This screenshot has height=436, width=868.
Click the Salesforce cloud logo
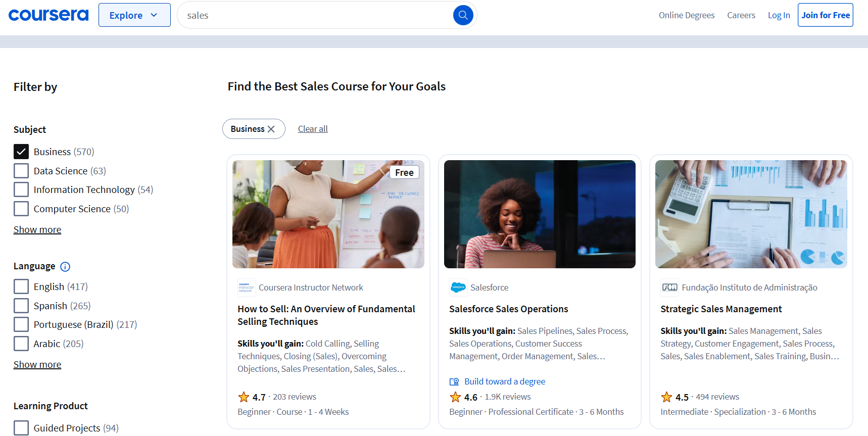(x=458, y=287)
